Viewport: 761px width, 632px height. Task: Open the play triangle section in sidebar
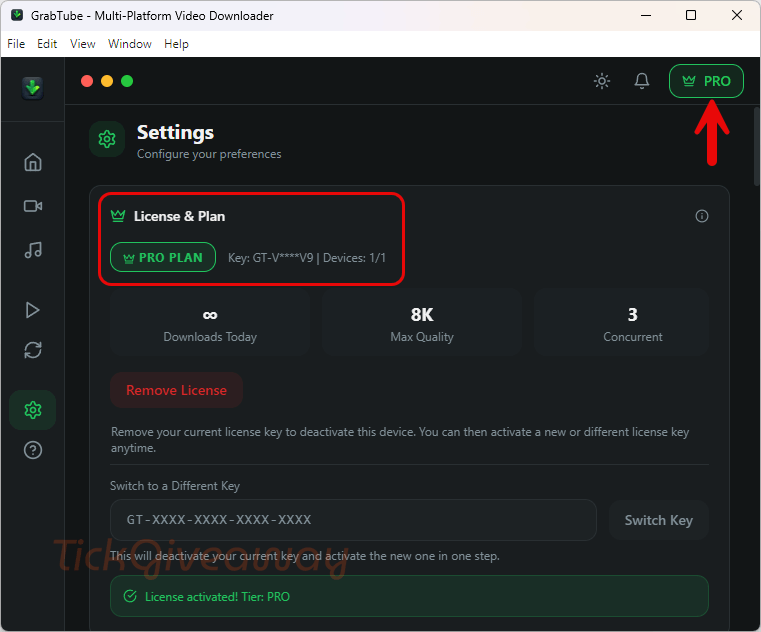33,310
